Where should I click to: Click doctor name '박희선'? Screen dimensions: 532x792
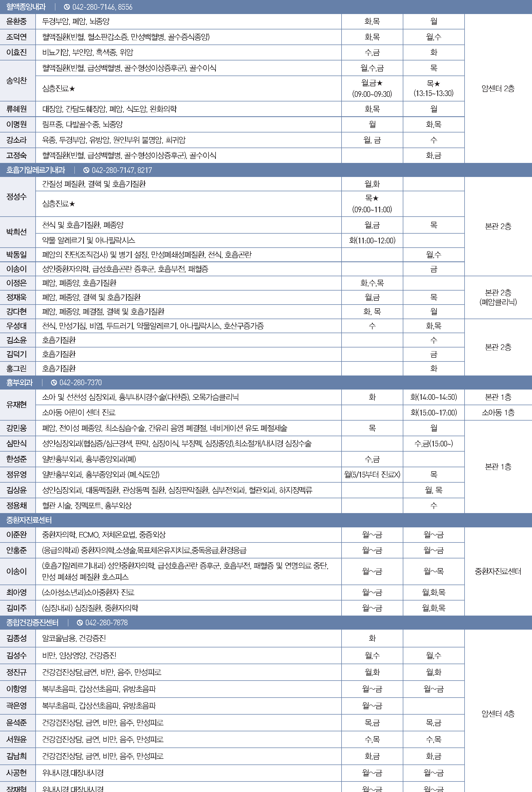pyautogui.click(x=16, y=232)
